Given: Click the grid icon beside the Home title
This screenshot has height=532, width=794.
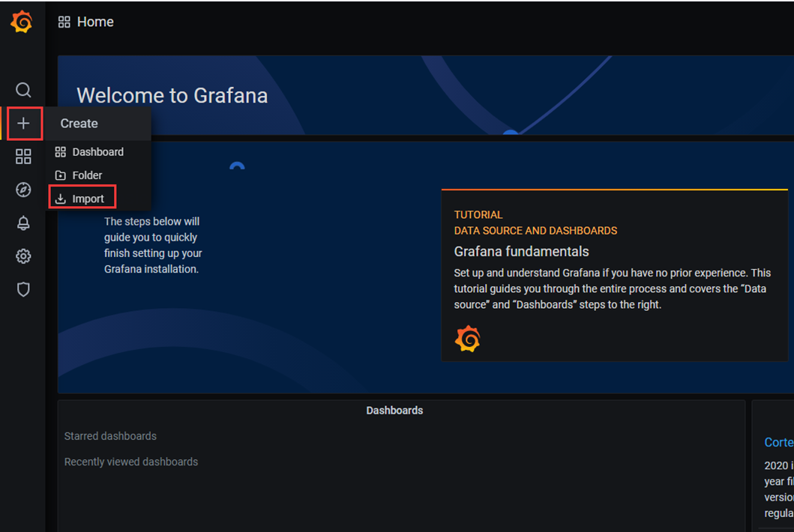Looking at the screenshot, I should pos(64,22).
